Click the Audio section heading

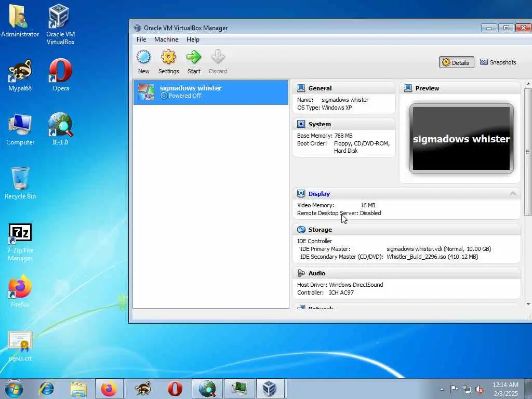(x=316, y=273)
